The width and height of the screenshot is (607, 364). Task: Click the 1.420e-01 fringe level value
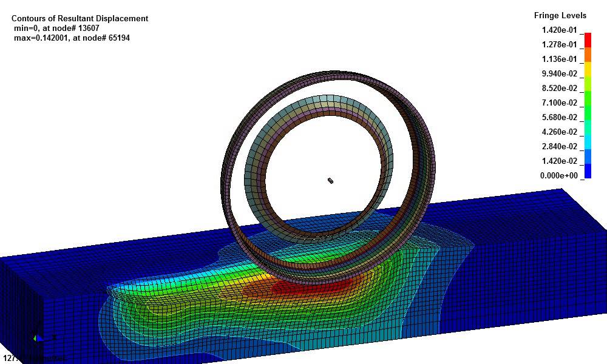point(560,30)
